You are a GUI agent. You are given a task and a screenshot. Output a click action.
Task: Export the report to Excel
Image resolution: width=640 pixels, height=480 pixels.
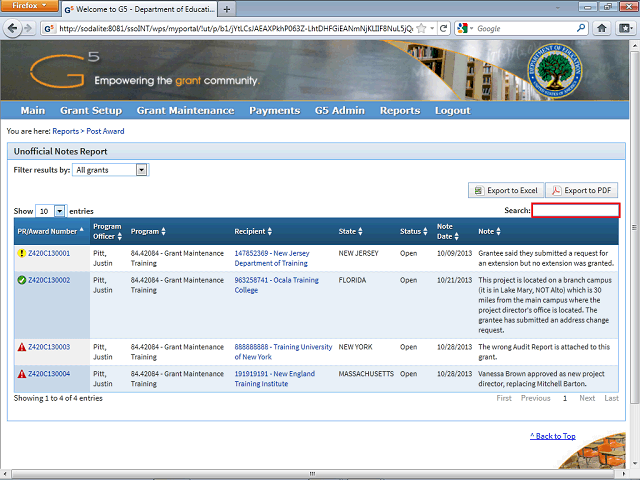506,190
